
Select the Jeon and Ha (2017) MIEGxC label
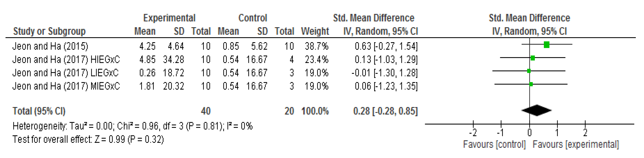(66, 86)
